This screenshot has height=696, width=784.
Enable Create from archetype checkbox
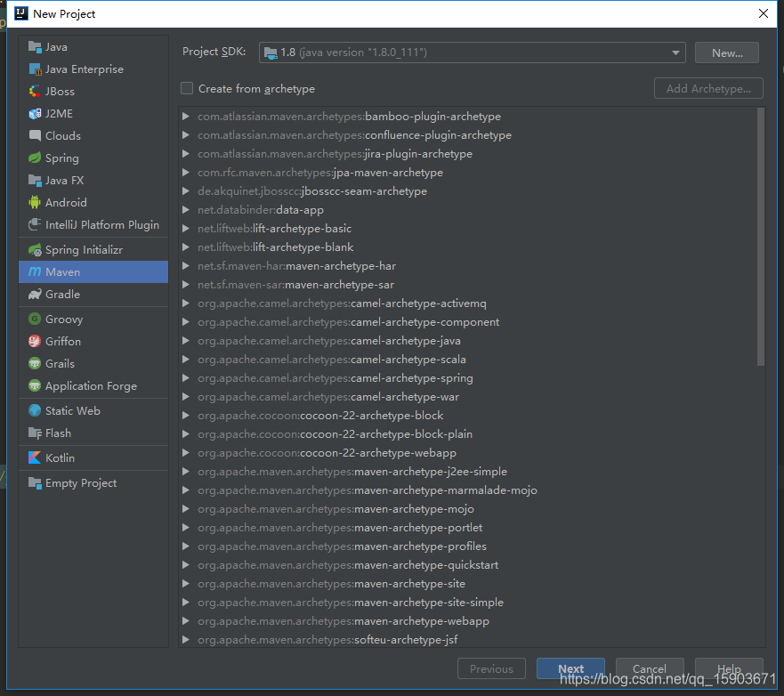(x=187, y=88)
